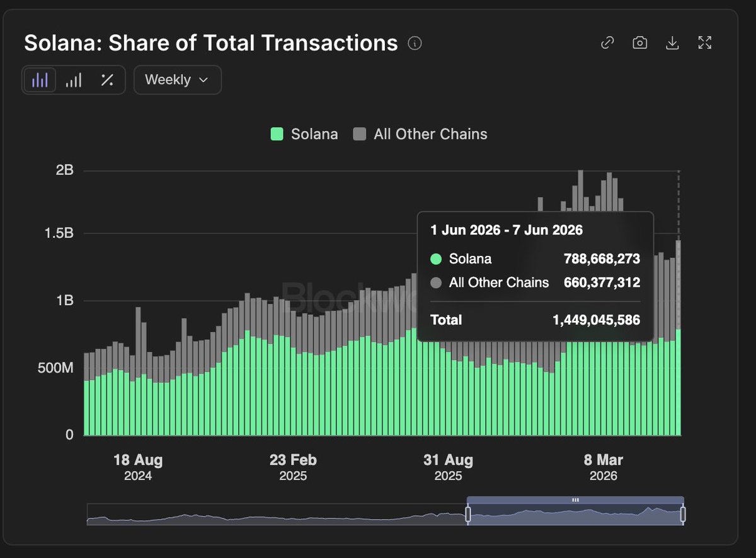Click the tooltip date range heading
756x558 pixels.
(507, 230)
